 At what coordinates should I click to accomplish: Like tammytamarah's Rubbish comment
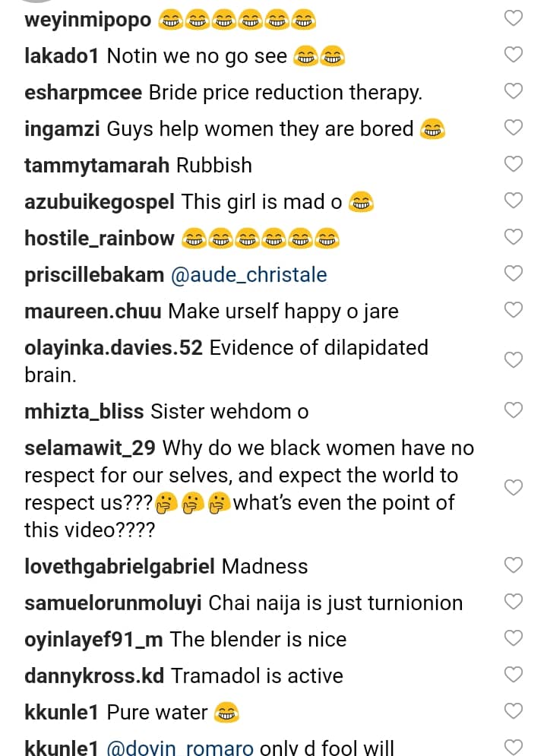[x=514, y=164]
